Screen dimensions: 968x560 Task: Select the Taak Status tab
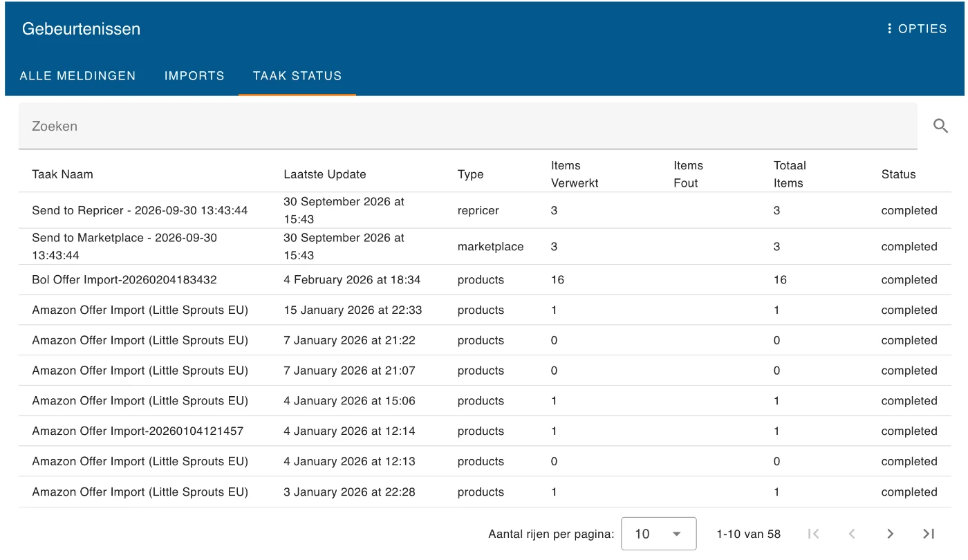[x=297, y=76]
